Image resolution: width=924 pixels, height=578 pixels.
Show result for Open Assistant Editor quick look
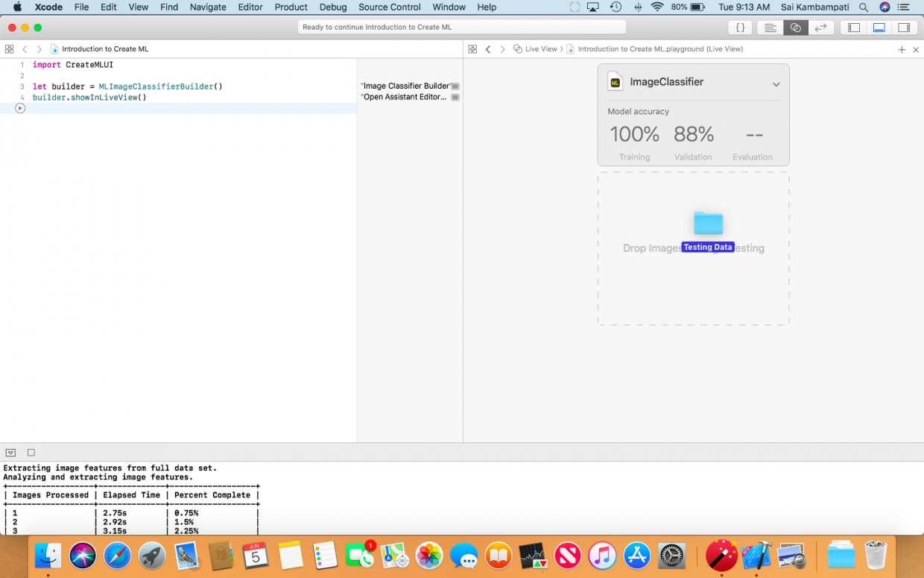click(x=455, y=98)
